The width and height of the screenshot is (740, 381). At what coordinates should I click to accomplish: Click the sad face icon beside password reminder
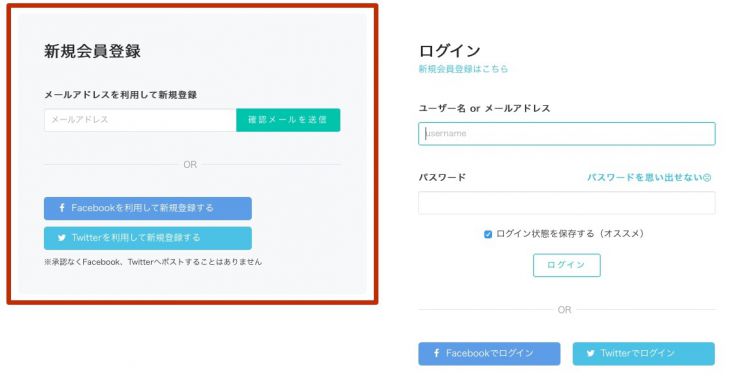point(707,178)
